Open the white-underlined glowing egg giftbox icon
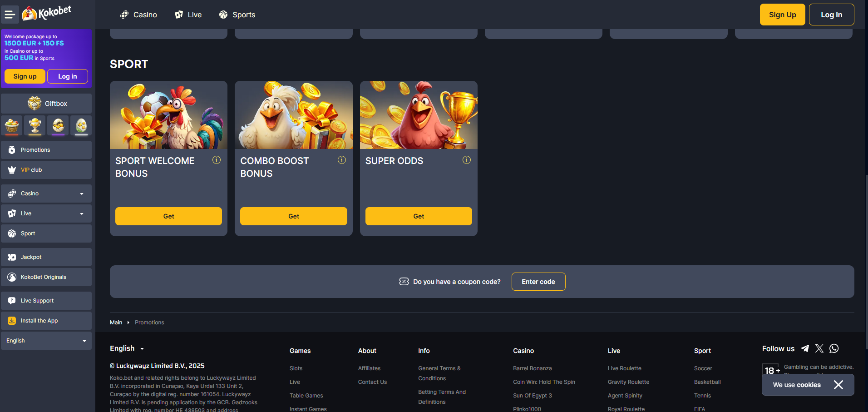 81,125
